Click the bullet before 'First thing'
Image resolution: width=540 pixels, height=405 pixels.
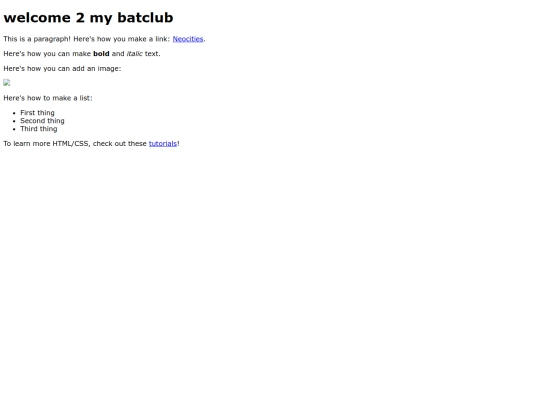click(14, 113)
